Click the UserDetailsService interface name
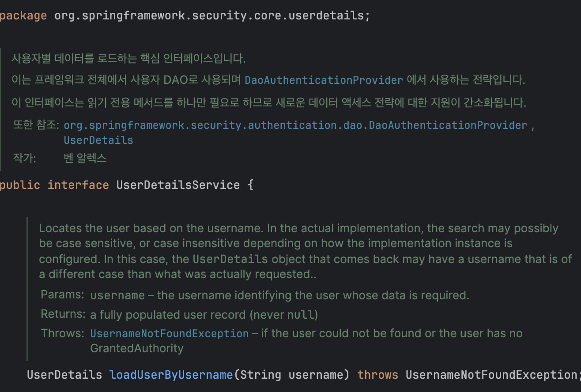581x392 pixels. coord(178,185)
